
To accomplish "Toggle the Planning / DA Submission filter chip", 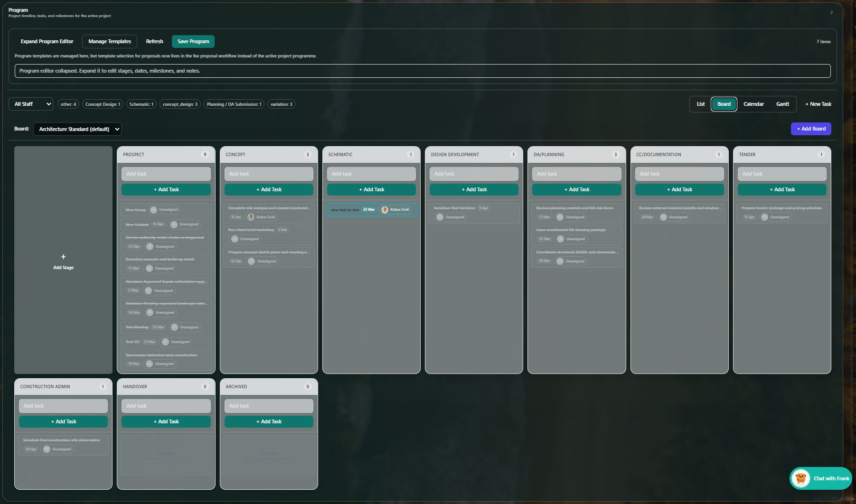I will click(x=234, y=104).
